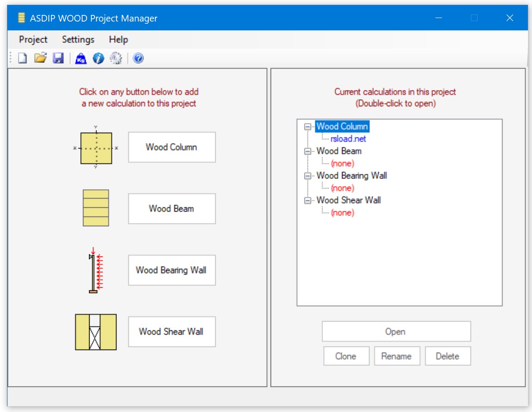This screenshot has width=532, height=412.
Task: Click the Delete button
Action: coord(447,356)
